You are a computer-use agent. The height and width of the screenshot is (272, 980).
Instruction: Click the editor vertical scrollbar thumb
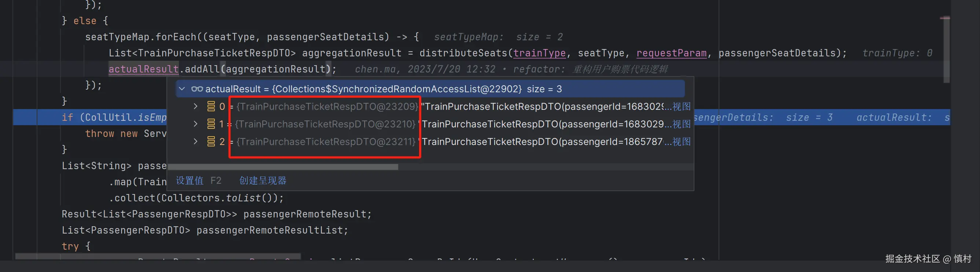[946, 49]
